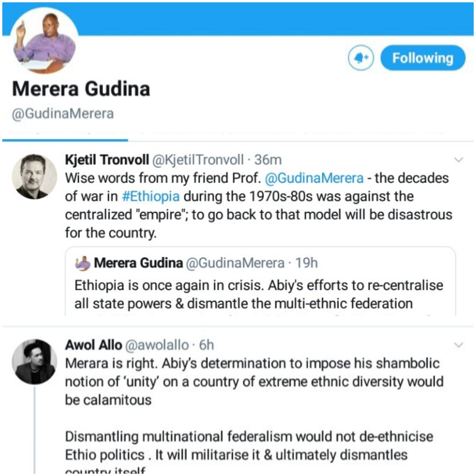The height and width of the screenshot is (476, 476).
Task: Open the 36m timestamp on Kjetil's tweet
Action: [268, 160]
